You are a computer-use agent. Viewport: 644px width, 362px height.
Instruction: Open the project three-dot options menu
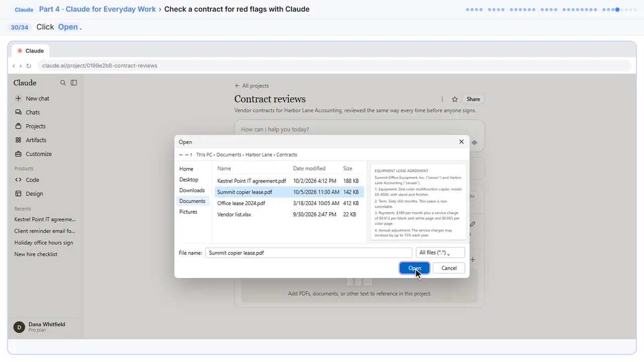click(442, 100)
